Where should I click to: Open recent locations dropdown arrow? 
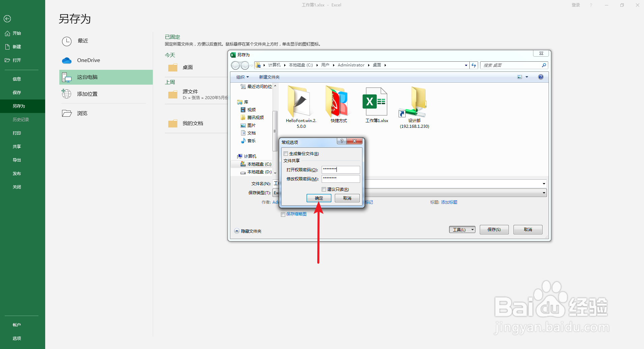(x=252, y=65)
